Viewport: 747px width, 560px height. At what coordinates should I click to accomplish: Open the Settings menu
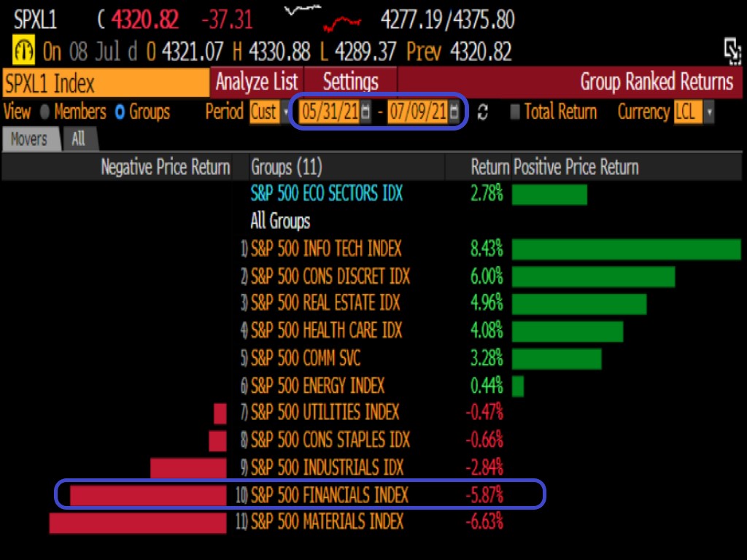350,82
